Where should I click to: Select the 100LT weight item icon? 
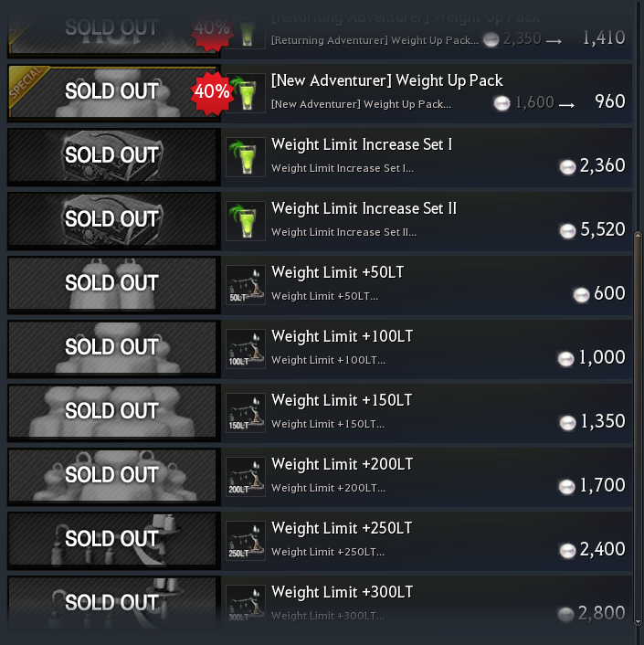tap(246, 348)
